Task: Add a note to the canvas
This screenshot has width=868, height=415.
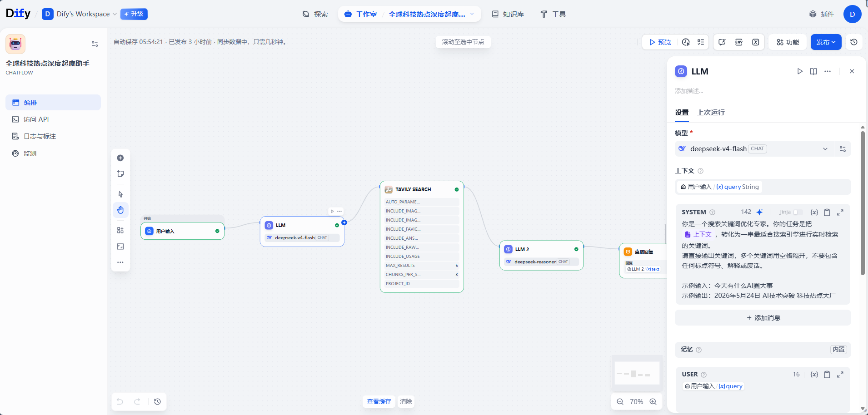Action: click(x=120, y=174)
